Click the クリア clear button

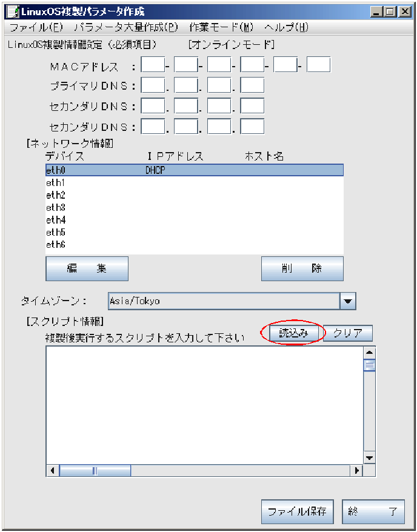[348, 333]
